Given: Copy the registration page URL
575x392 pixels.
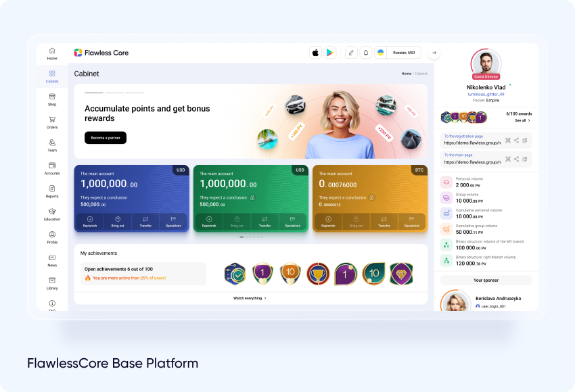Looking at the screenshot, I should tap(525, 141).
